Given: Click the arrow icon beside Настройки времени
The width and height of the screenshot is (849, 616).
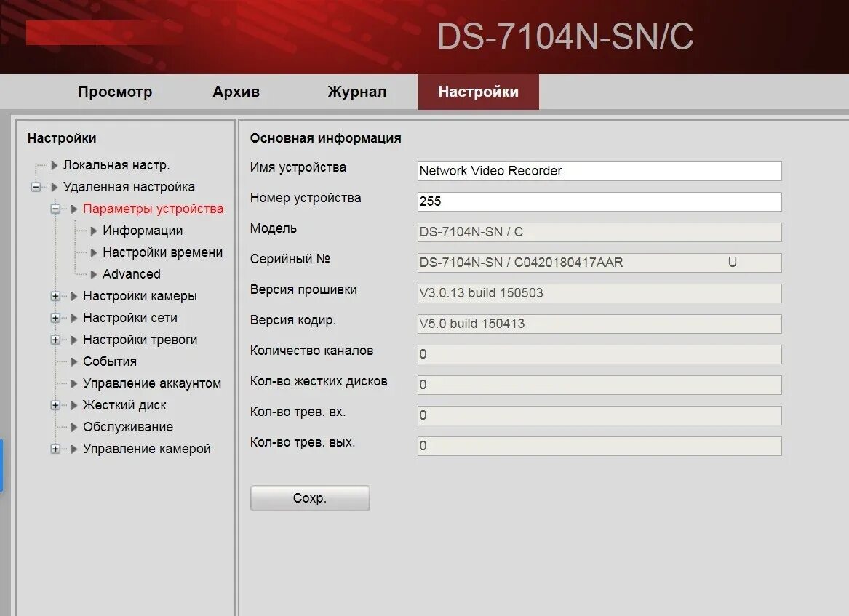Looking at the screenshot, I should [x=94, y=253].
